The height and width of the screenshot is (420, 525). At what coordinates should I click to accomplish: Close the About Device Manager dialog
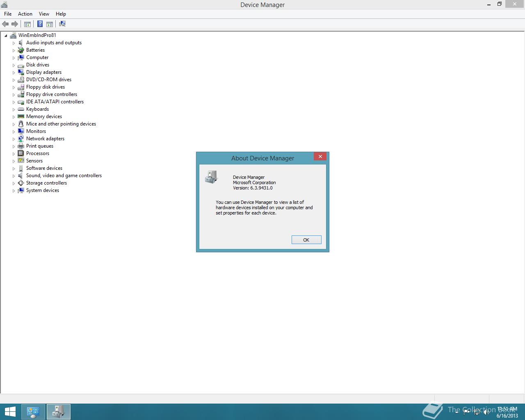point(320,156)
